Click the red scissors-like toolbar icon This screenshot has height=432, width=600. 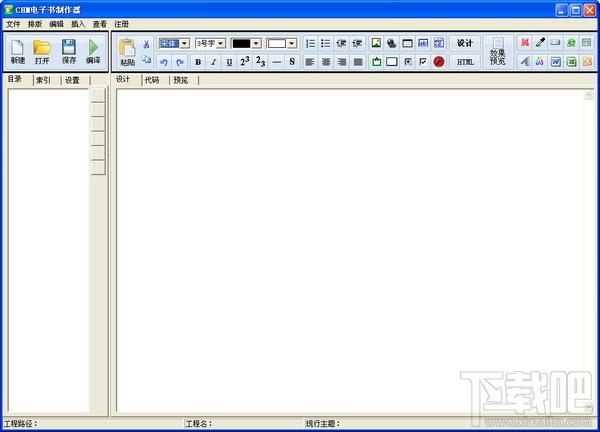[525, 42]
